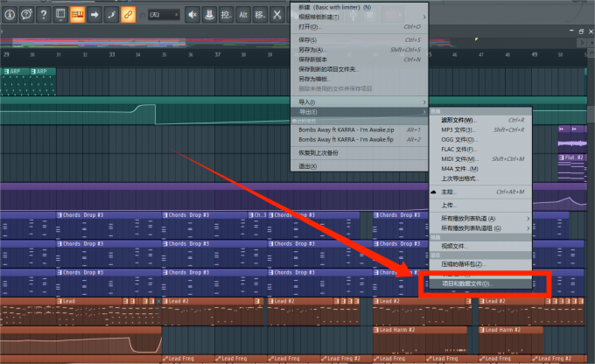Select 另存为模板... menu entry
595x364 pixels.
point(359,79)
